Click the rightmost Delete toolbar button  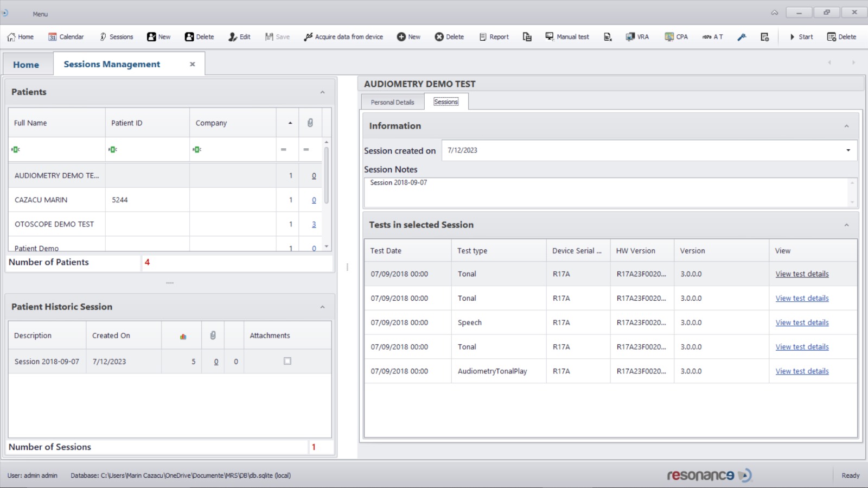click(x=841, y=37)
